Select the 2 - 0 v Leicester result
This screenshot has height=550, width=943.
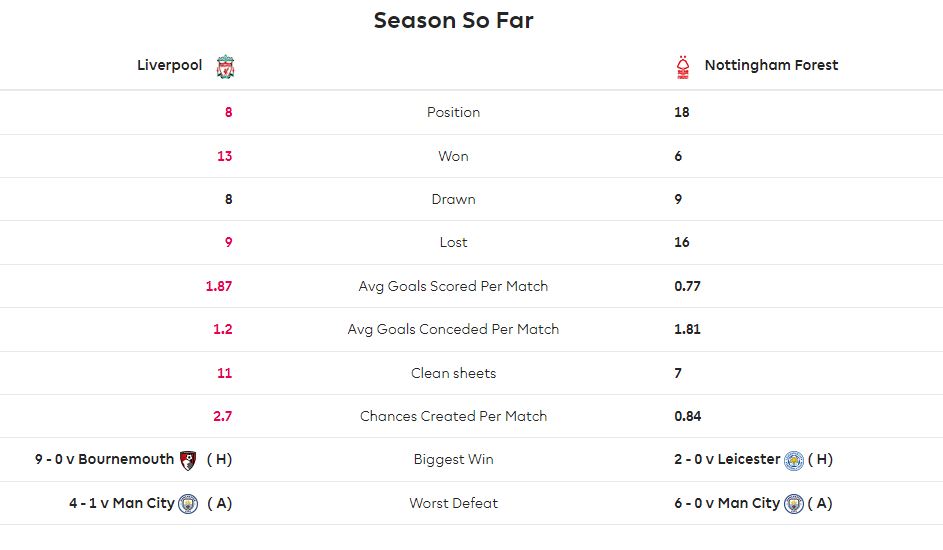[x=727, y=459]
